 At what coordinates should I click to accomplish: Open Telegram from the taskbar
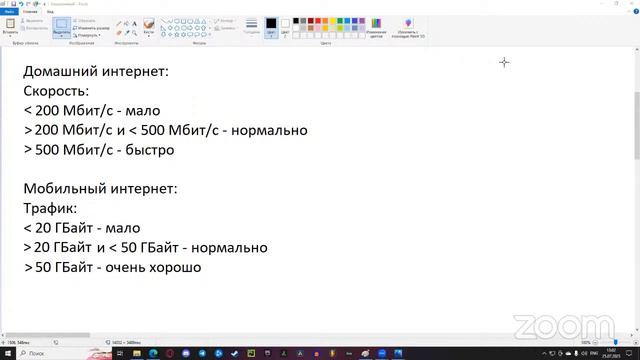[x=202, y=353]
